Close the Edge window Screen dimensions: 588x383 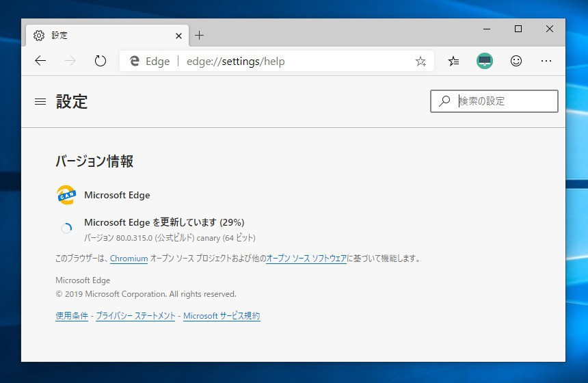[550, 29]
